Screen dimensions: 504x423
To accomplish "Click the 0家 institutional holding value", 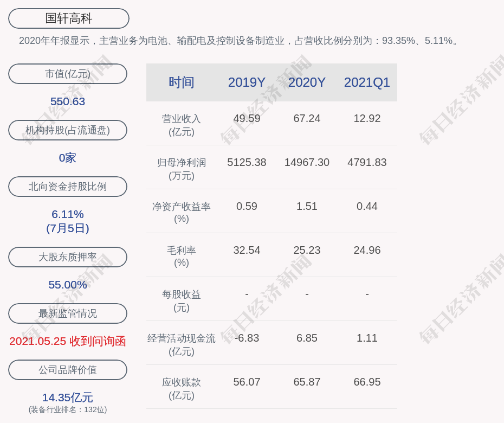I will [68, 158].
